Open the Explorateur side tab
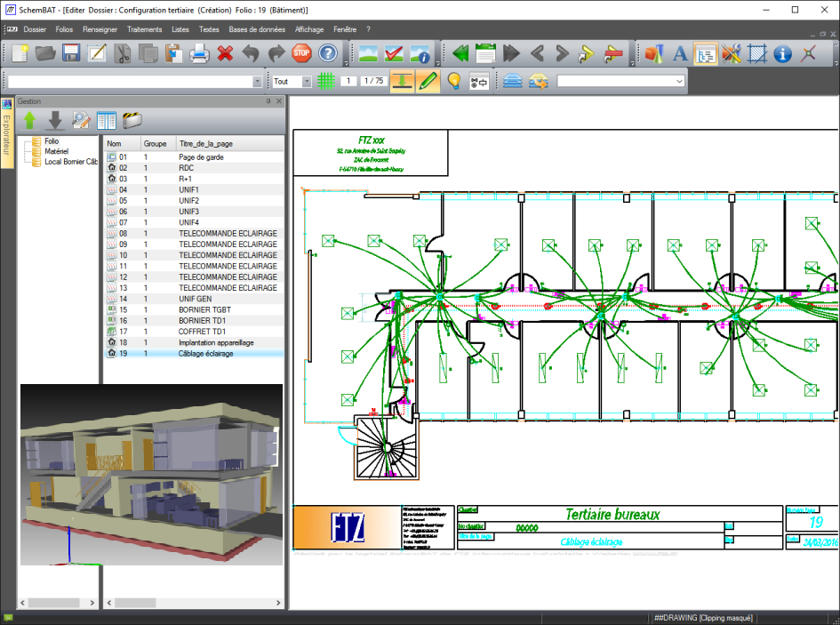Screen dimensions: 840x625 pos(6,133)
